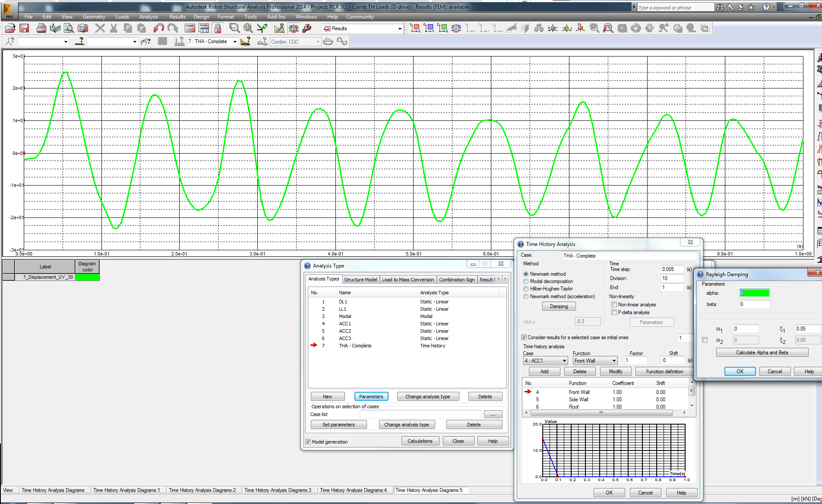Click the green diagram color swatch
Viewport: 822px width, 504px height.
pos(87,277)
